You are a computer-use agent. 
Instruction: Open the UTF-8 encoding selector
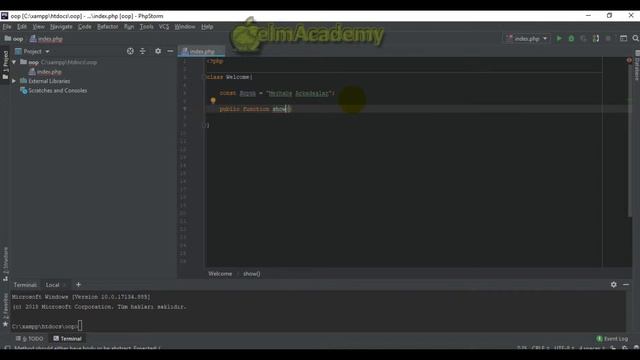(563, 349)
